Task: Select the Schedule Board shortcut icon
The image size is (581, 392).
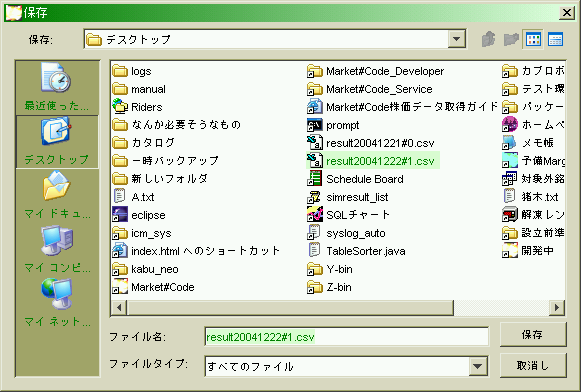Action: pyautogui.click(x=315, y=179)
